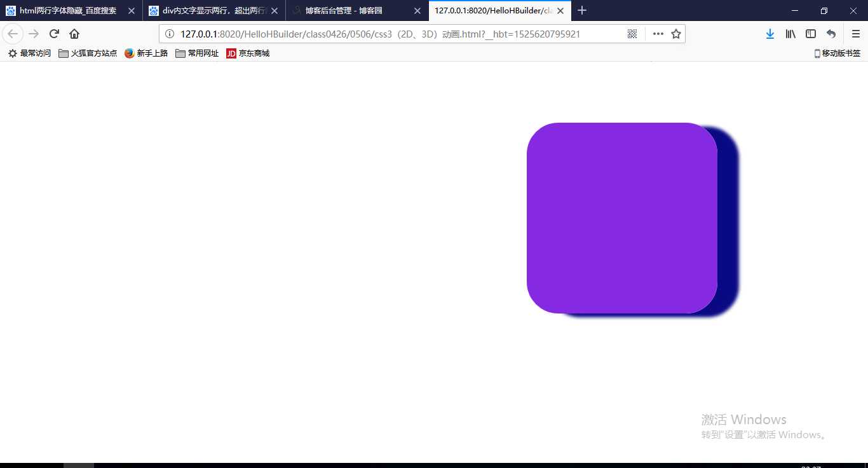
Task: Open the Library menu
Action: [790, 34]
